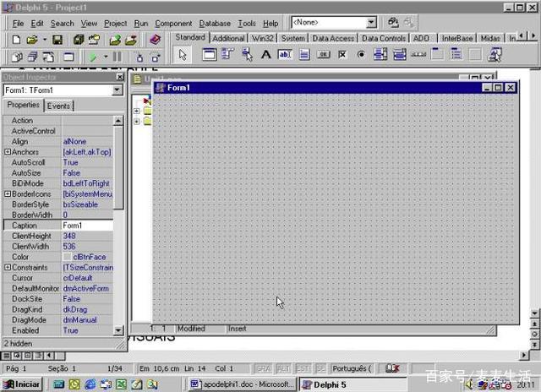
Task: Select the ComboBox component in the palette
Action: pos(400,54)
